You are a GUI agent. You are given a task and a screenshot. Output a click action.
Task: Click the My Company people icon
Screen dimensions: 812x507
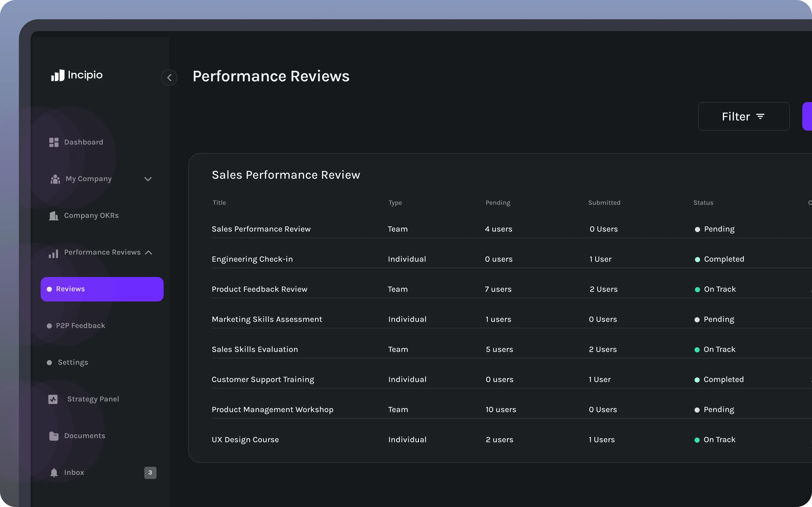[55, 179]
